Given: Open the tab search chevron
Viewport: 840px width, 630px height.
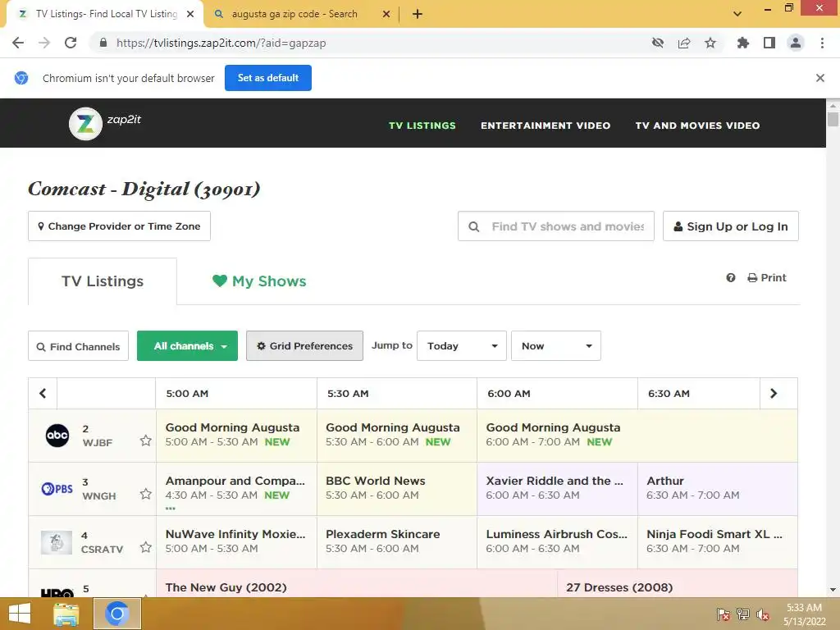Looking at the screenshot, I should click(737, 14).
